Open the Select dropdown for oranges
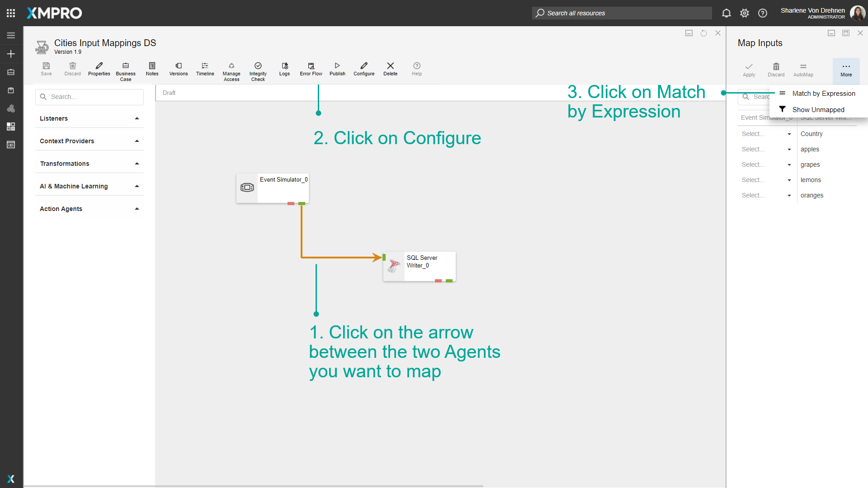Viewport: 868px width, 488px height. pos(766,195)
